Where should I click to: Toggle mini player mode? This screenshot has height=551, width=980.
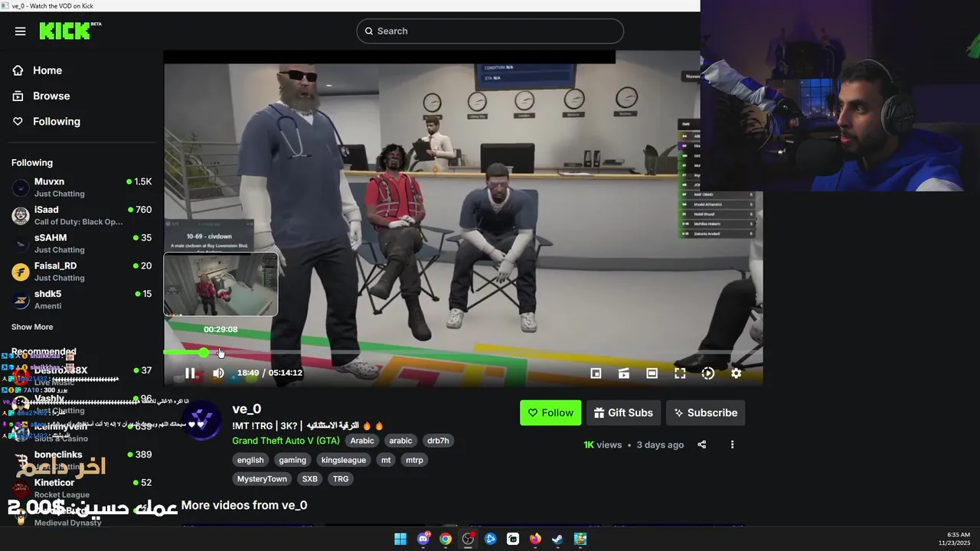pos(596,373)
